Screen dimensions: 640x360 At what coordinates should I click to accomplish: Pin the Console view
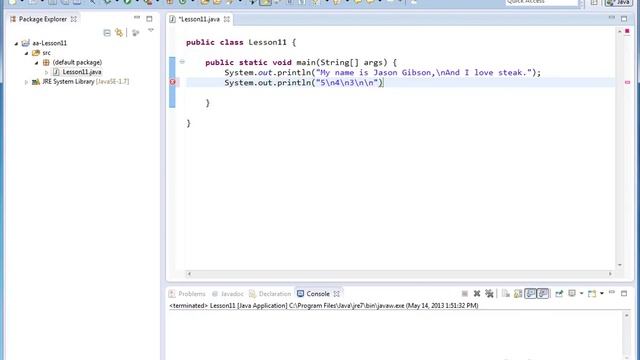(559, 293)
